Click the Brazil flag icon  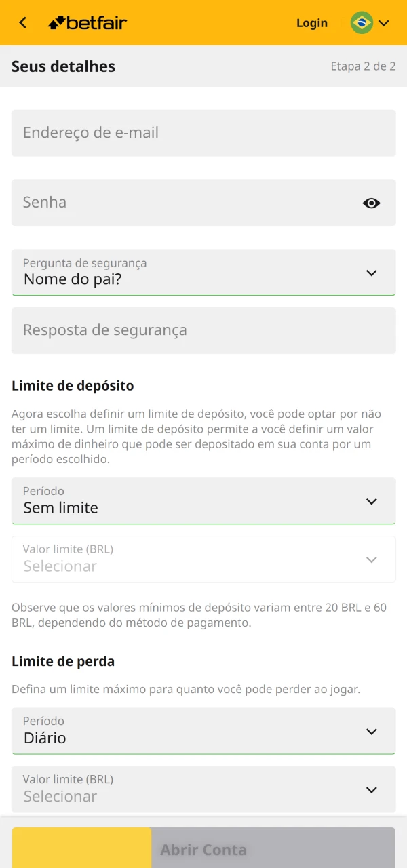point(362,22)
